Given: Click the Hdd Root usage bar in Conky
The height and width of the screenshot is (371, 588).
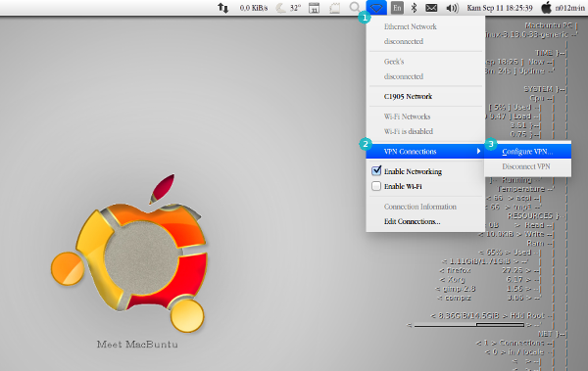Looking at the screenshot, I should coord(469,325).
